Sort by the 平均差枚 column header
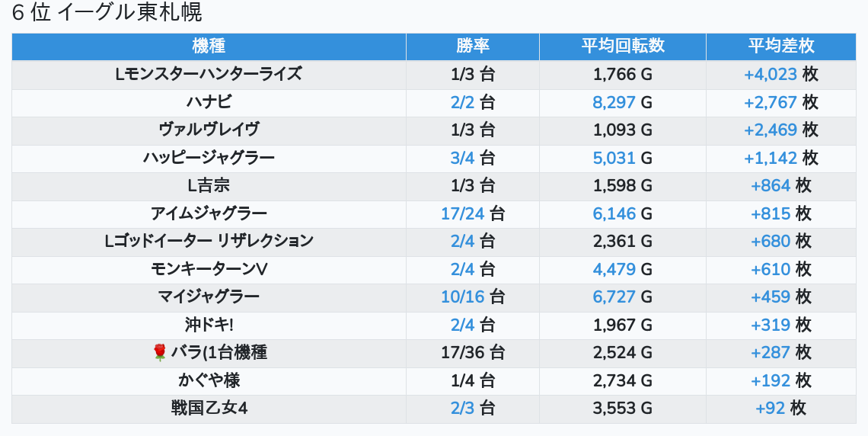The height and width of the screenshot is (436, 868). pos(780,46)
